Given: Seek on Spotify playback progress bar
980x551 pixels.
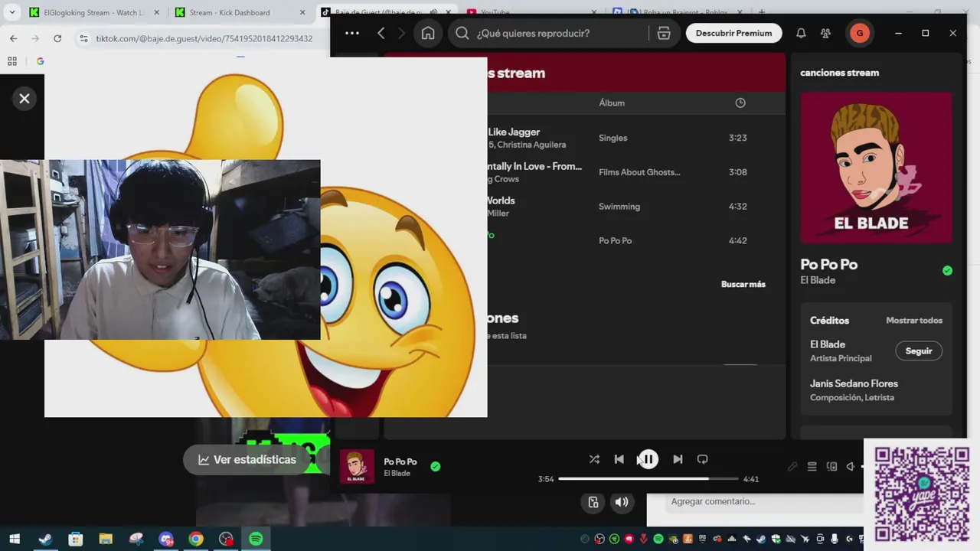Looking at the screenshot, I should pos(648,479).
